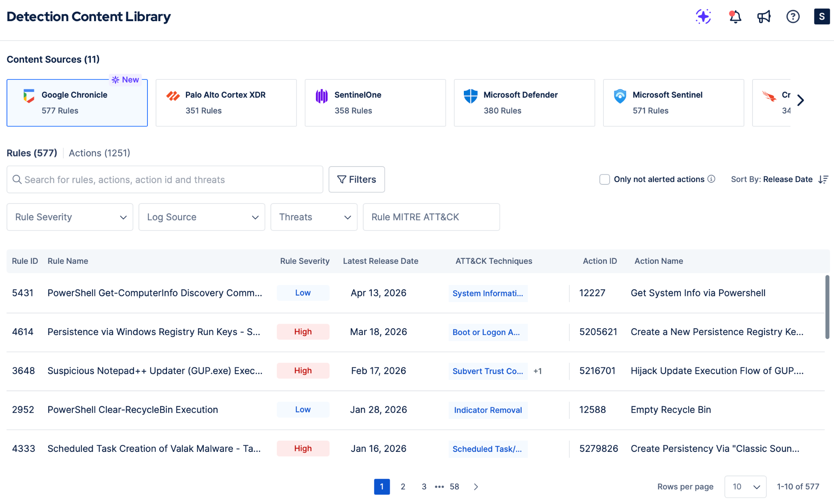Expand the Log Source dropdown

[202, 217]
